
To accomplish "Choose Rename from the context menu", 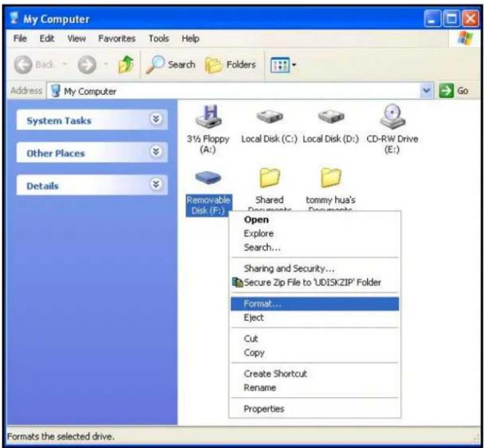I will 315,387.
